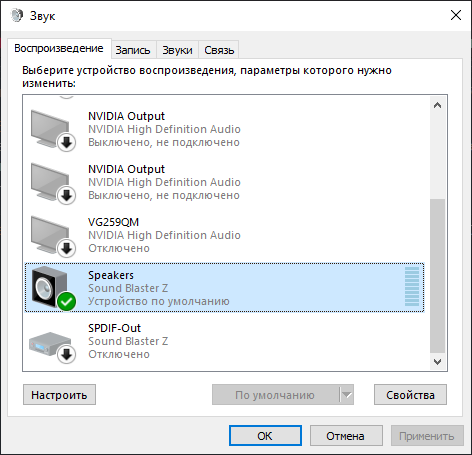
Task: Cancel the dialog with Отмена
Action: click(346, 436)
